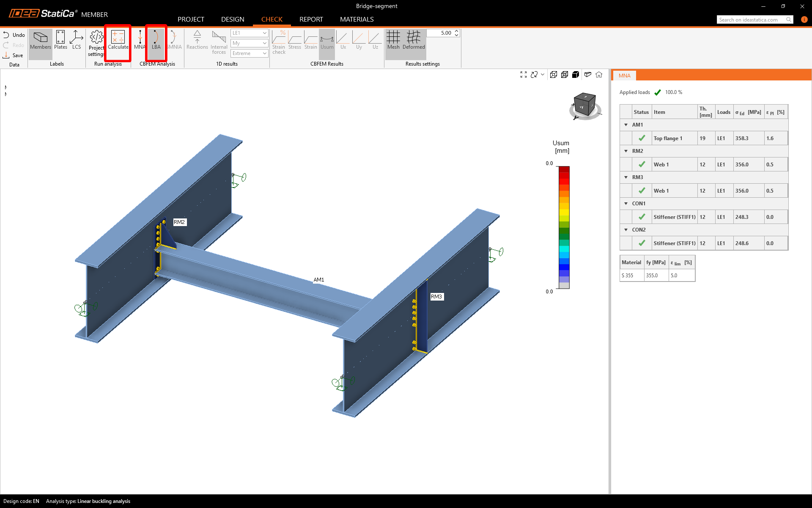Open the REPORT tab
This screenshot has height=508, width=812.
[311, 19]
